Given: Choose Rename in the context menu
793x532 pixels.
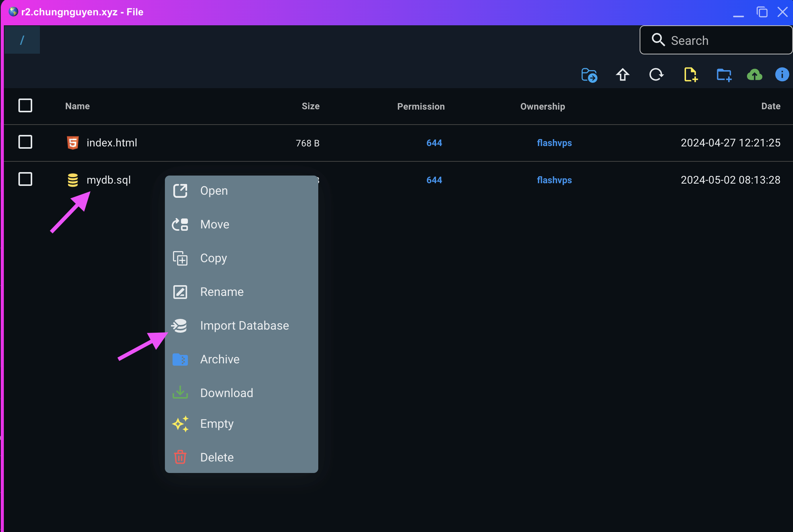Looking at the screenshot, I should point(222,292).
